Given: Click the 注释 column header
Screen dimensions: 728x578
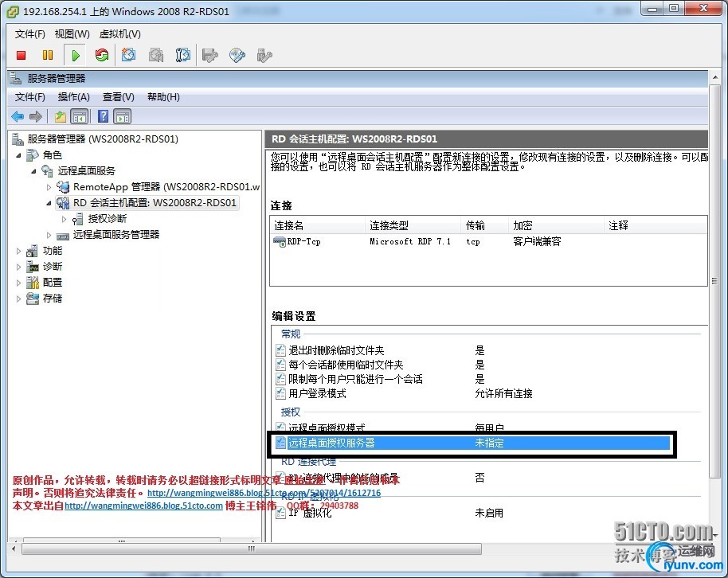Looking at the screenshot, I should click(656, 225).
